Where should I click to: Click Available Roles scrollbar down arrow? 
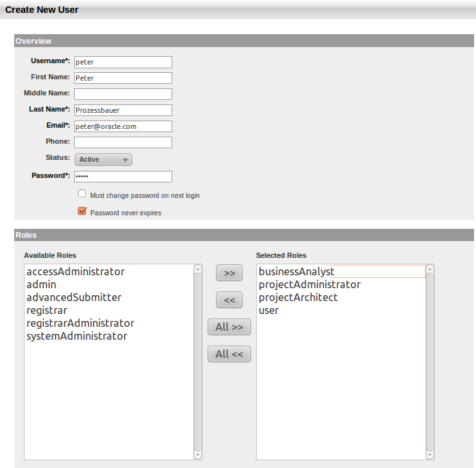click(197, 454)
